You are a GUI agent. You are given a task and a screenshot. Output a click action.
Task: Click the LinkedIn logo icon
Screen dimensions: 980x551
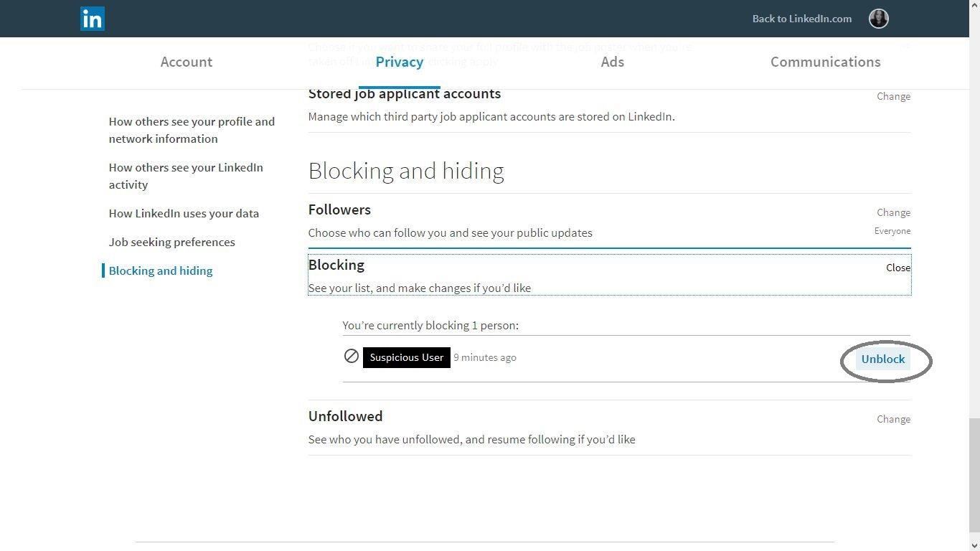coord(93,19)
